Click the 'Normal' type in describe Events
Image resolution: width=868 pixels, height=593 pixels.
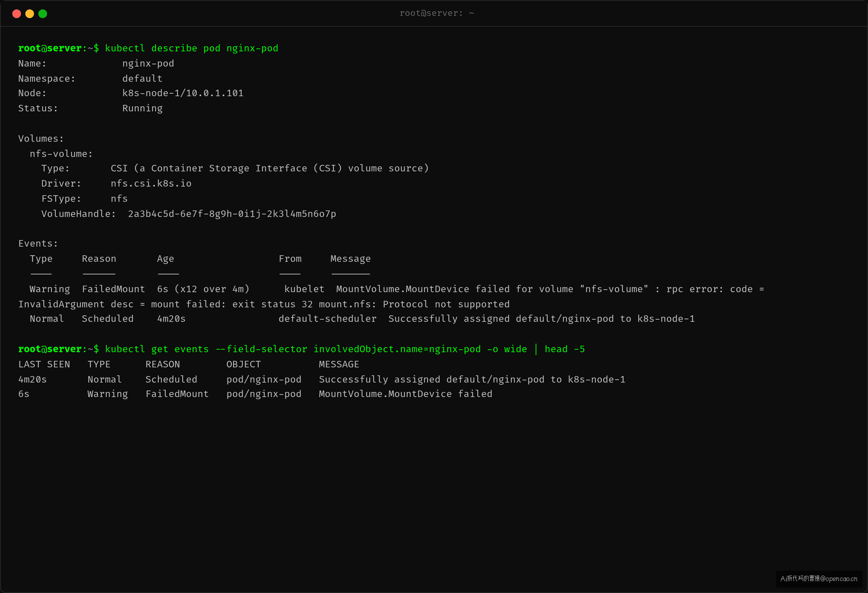click(x=47, y=319)
